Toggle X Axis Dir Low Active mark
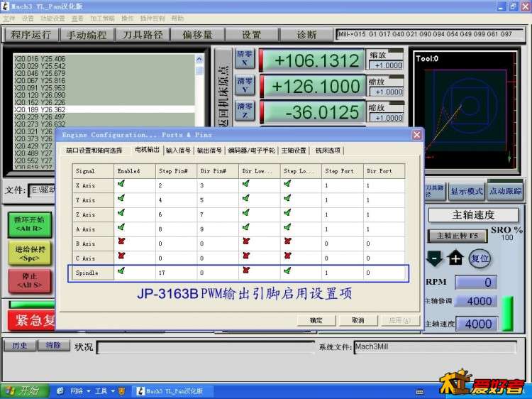The height and width of the screenshot is (399, 532). click(x=246, y=184)
